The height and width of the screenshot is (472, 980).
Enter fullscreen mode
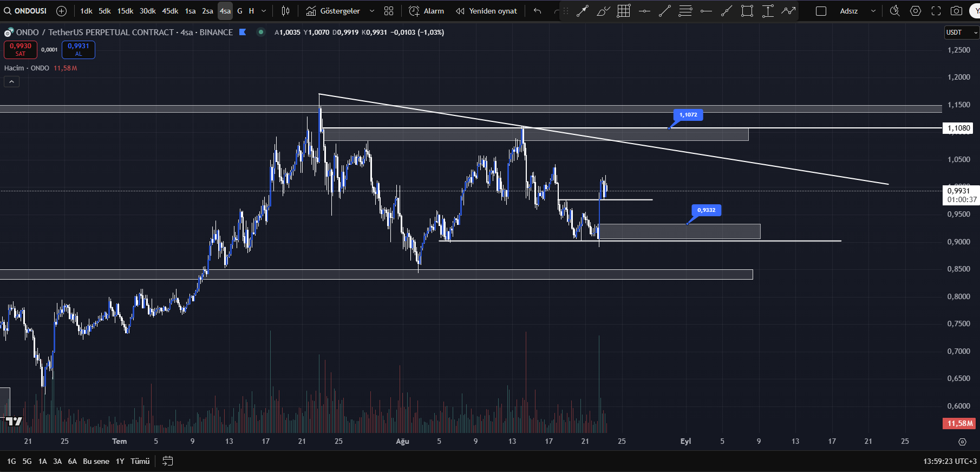point(936,11)
